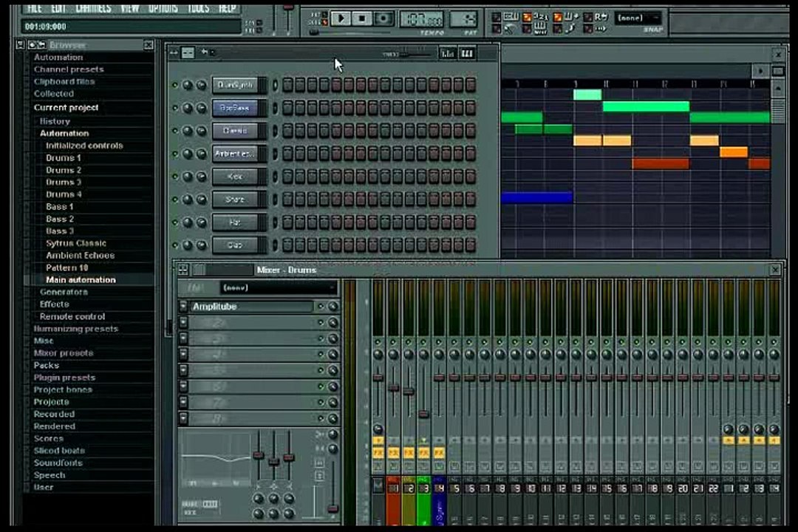This screenshot has height=532, width=798.
Task: Click the first Browser header icon at far left
Action: (x=20, y=45)
